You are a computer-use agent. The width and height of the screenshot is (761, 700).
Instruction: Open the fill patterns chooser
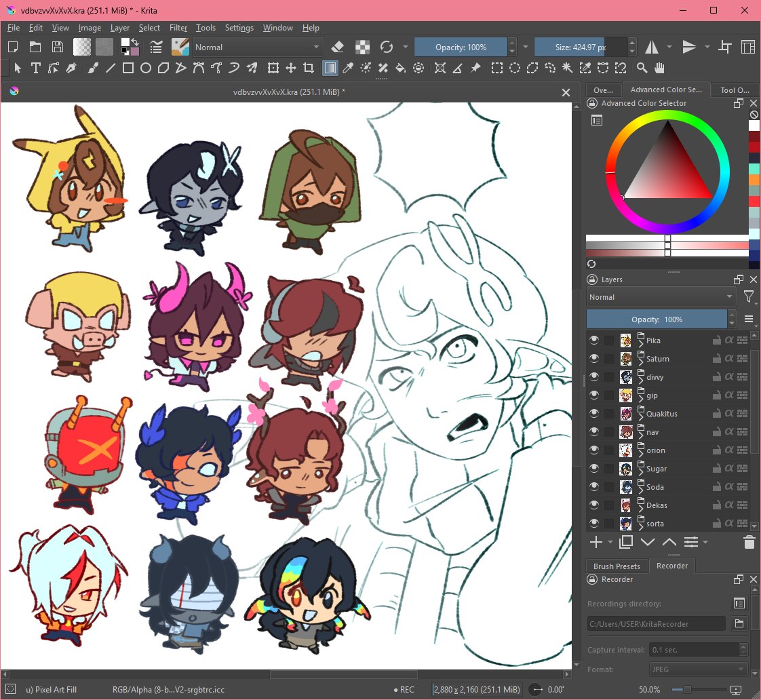point(104,47)
